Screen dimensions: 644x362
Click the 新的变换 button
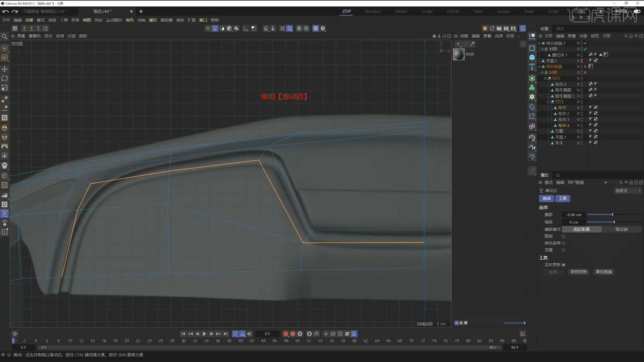click(579, 272)
